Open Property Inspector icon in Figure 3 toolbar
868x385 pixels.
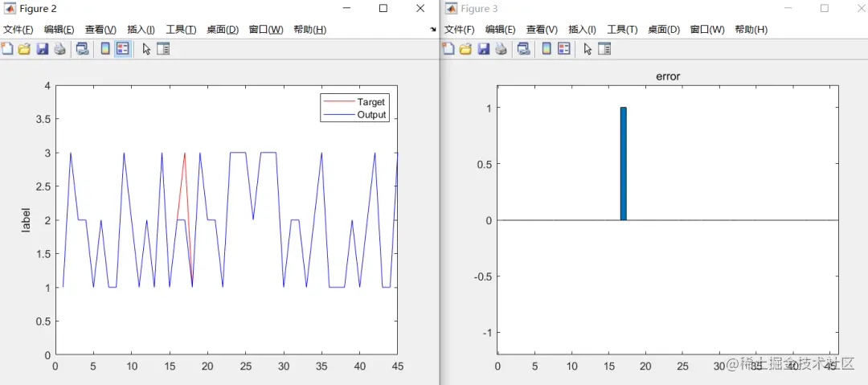point(604,49)
